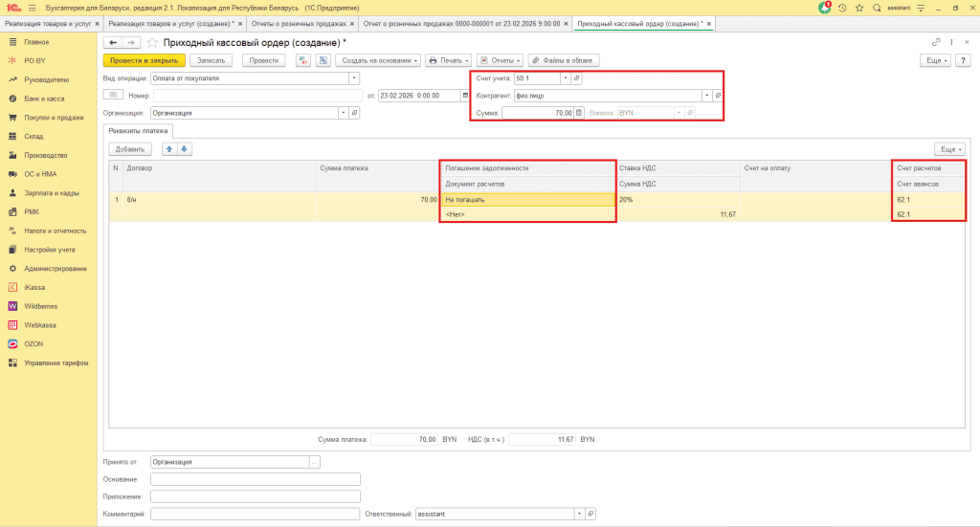
Task: Open the history icon in title bar
Action: point(841,7)
